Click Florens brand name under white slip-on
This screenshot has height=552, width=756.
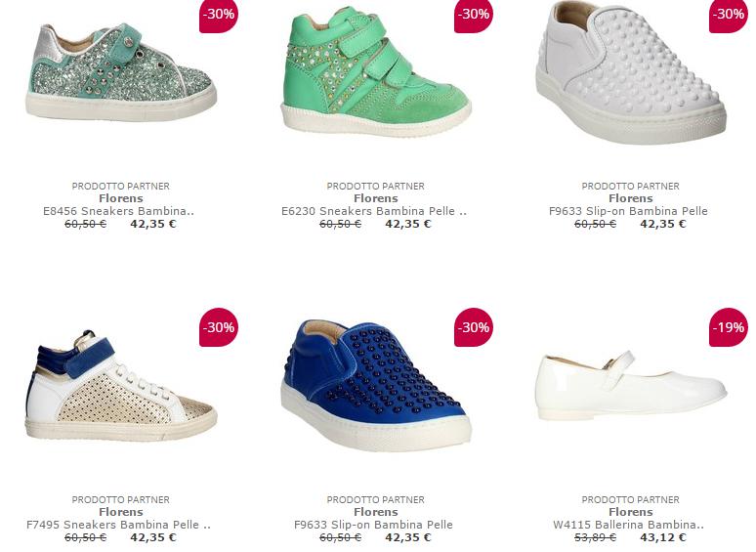coord(631,198)
